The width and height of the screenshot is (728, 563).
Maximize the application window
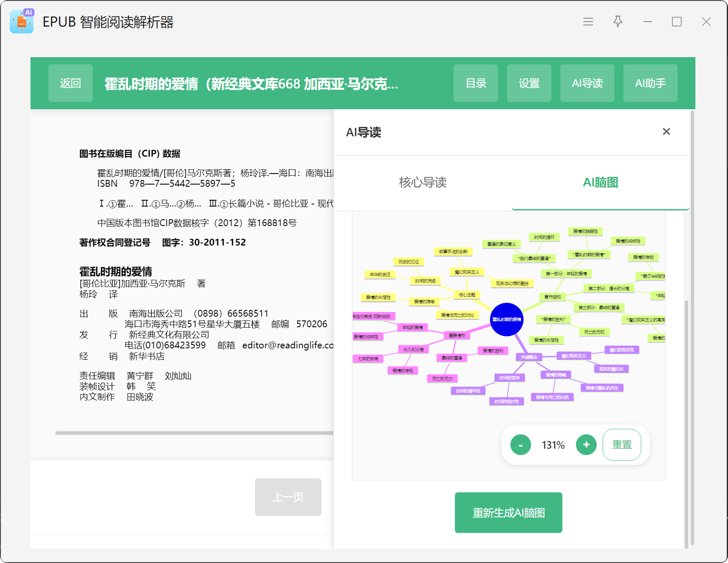coord(676,22)
